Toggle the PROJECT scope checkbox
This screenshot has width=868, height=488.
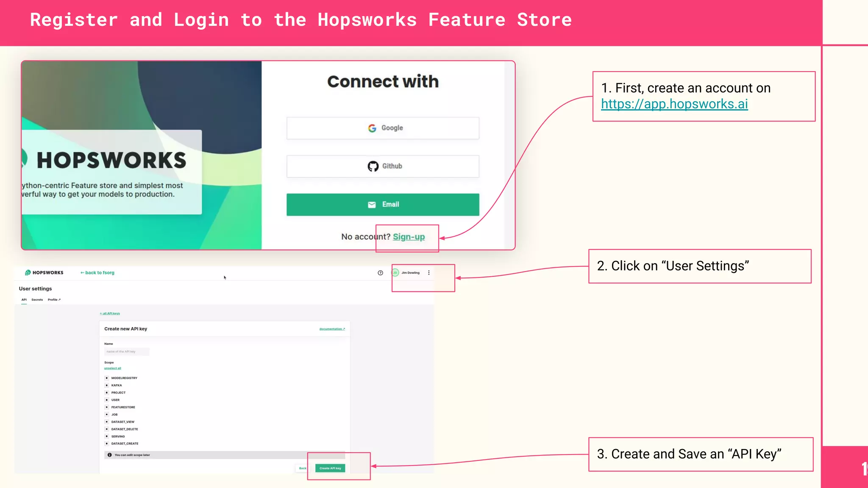[x=107, y=392]
